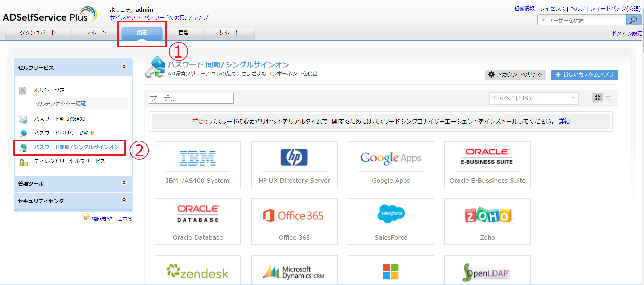The height and width of the screenshot is (285, 644).
Task: Select パスワード同期/シングルサインオン in the sidebar
Action: point(76,147)
